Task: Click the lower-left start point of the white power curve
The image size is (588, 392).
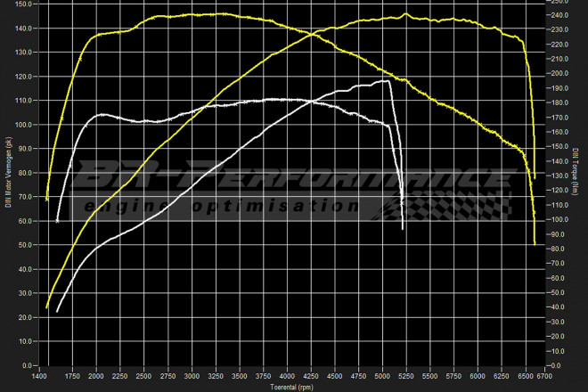Action: [x=57, y=312]
